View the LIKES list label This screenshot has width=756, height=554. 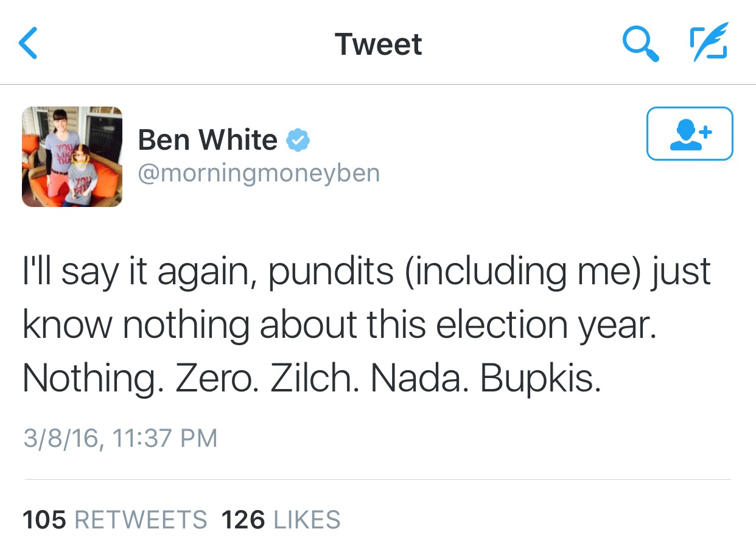point(307,521)
